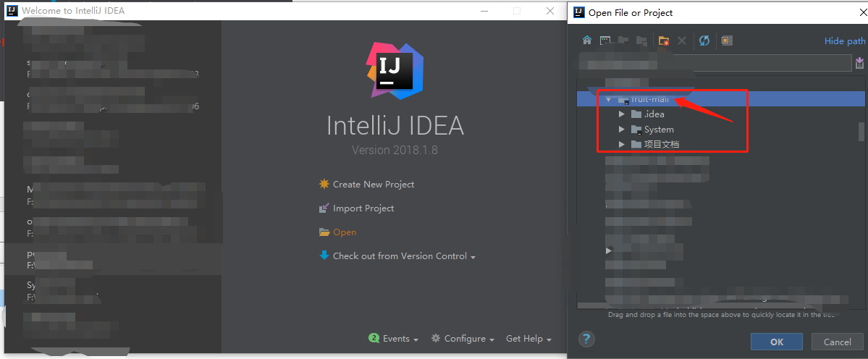Select the .idea folder row
The width and height of the screenshot is (868, 359).
[721, 114]
